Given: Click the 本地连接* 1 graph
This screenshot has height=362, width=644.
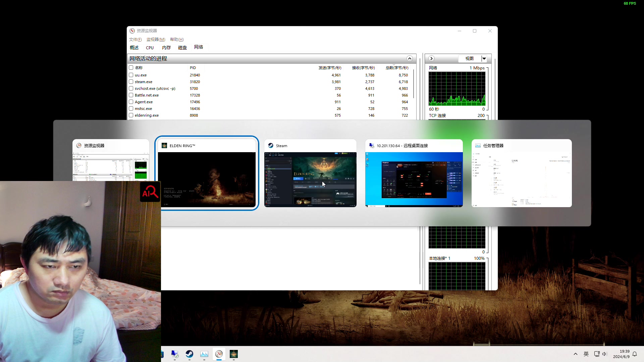Looking at the screenshot, I should pos(457,276).
